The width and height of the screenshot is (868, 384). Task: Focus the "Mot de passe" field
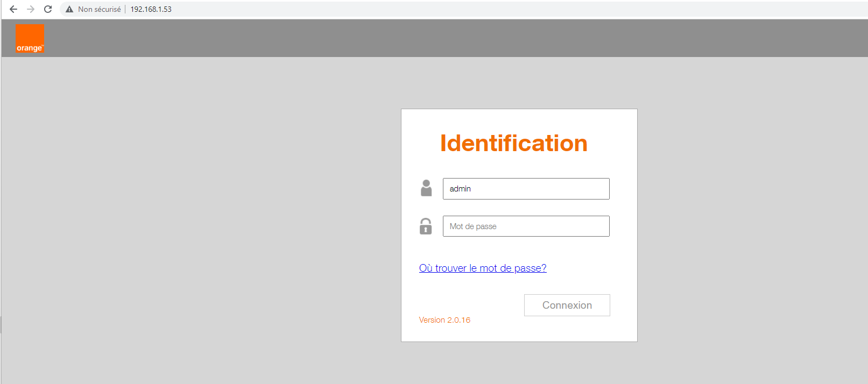(x=526, y=226)
